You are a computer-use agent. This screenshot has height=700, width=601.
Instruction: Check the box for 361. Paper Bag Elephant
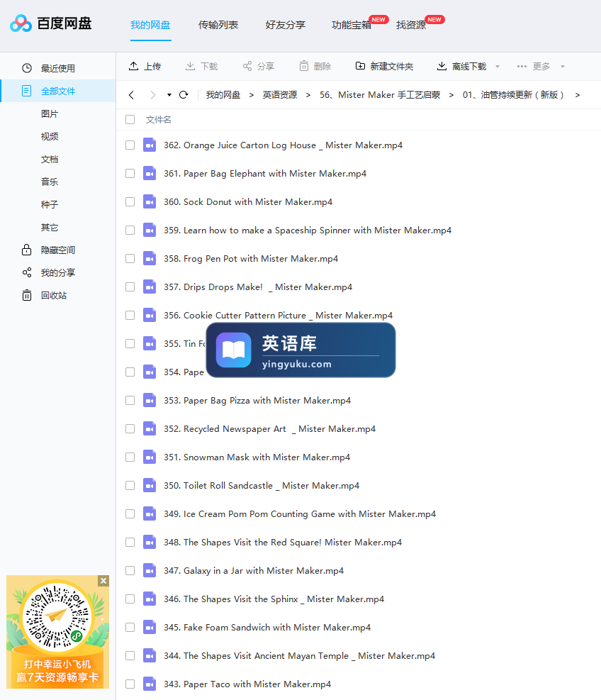pos(130,174)
